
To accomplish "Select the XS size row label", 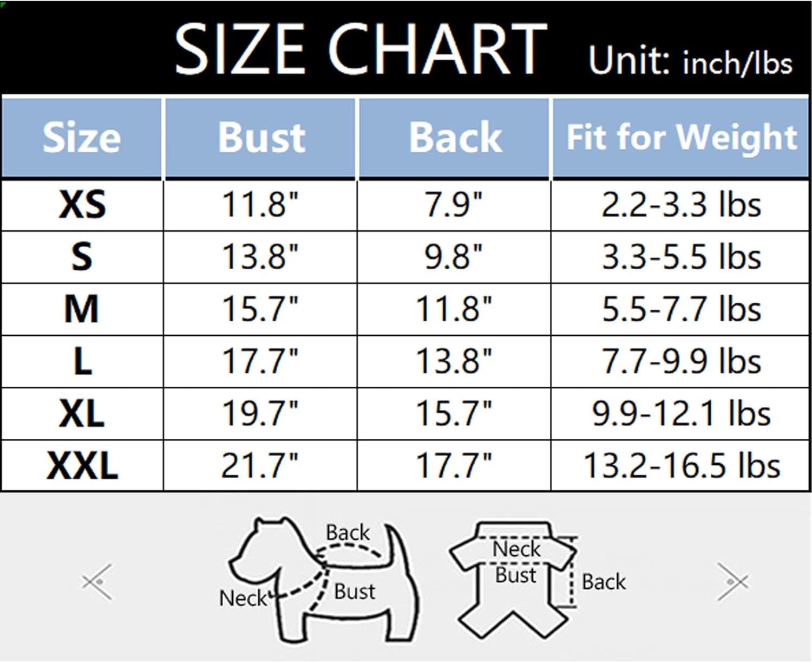I will 82,205.
